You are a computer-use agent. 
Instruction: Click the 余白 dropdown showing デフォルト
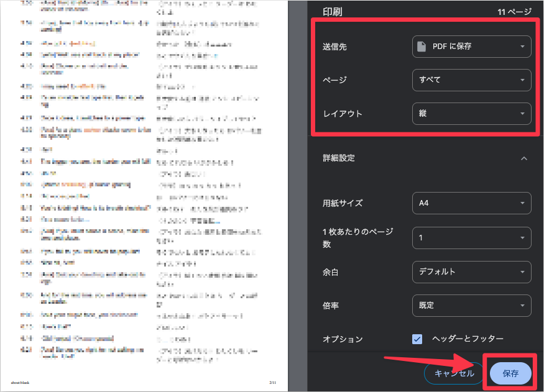click(x=471, y=271)
